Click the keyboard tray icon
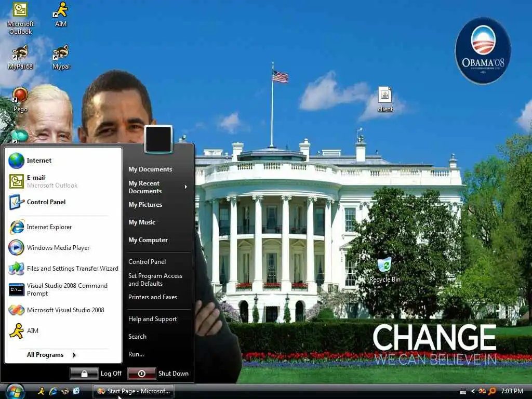Screen dimensions: 532x399 coord(463,392)
